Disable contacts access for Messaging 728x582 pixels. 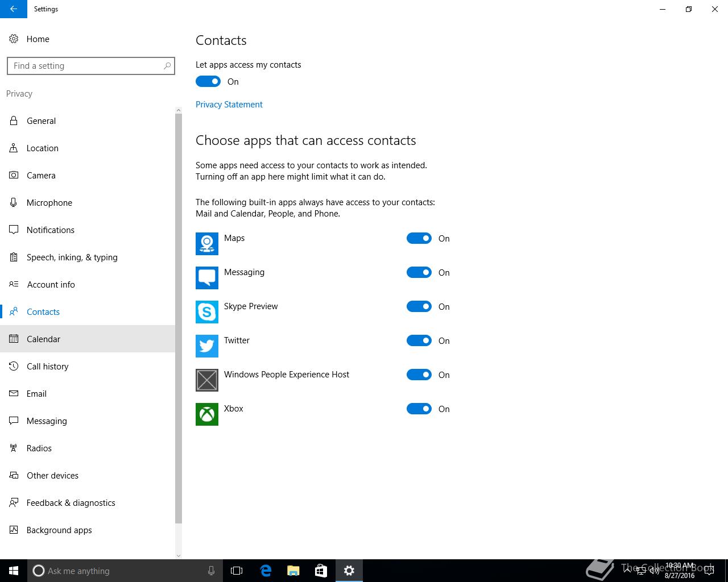click(x=419, y=272)
